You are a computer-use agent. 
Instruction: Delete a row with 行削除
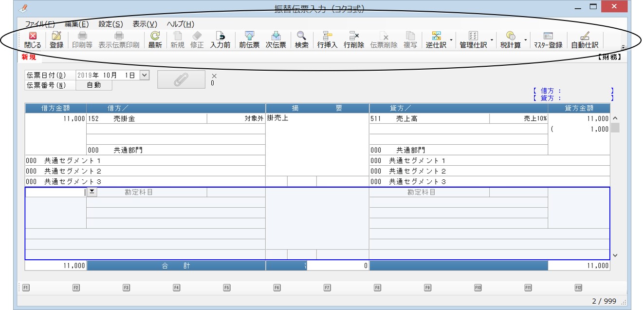point(354,40)
